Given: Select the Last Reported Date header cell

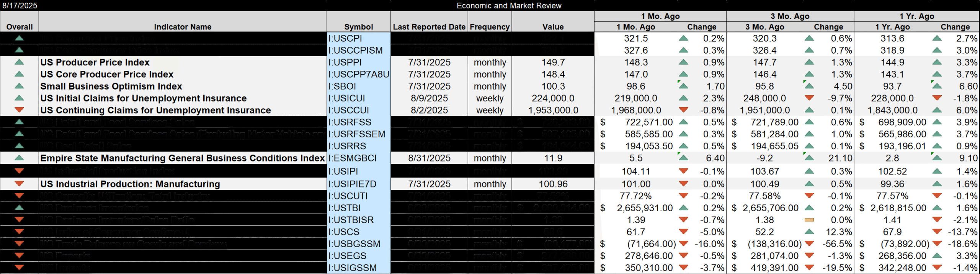Looking at the screenshot, I should coord(429,27).
